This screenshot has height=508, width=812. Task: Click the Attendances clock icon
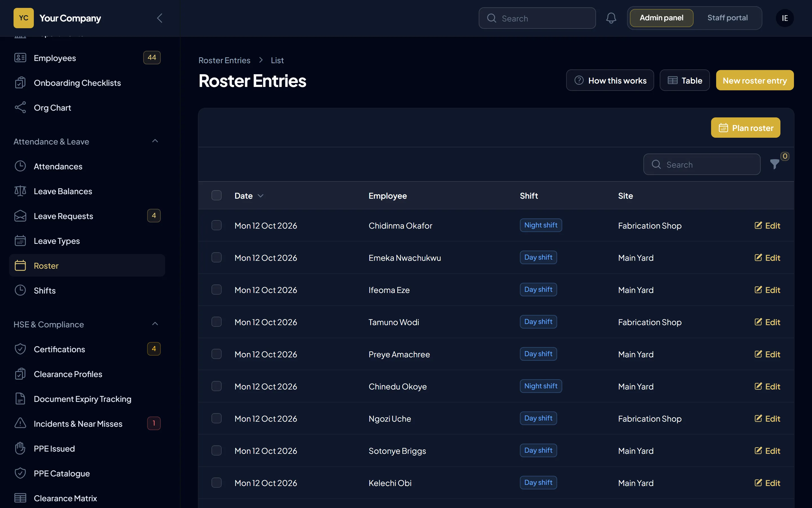[x=20, y=166]
